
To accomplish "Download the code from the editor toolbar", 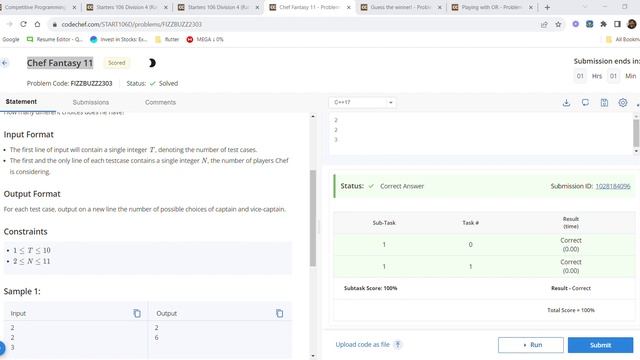I will point(566,103).
